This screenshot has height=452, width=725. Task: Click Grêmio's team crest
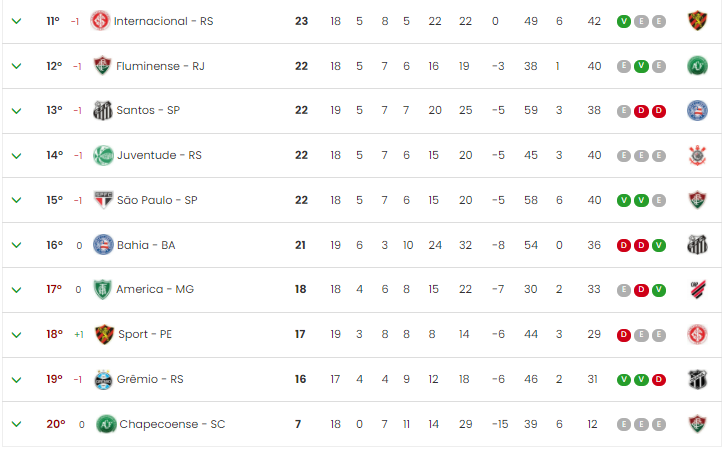pyautogui.click(x=103, y=379)
